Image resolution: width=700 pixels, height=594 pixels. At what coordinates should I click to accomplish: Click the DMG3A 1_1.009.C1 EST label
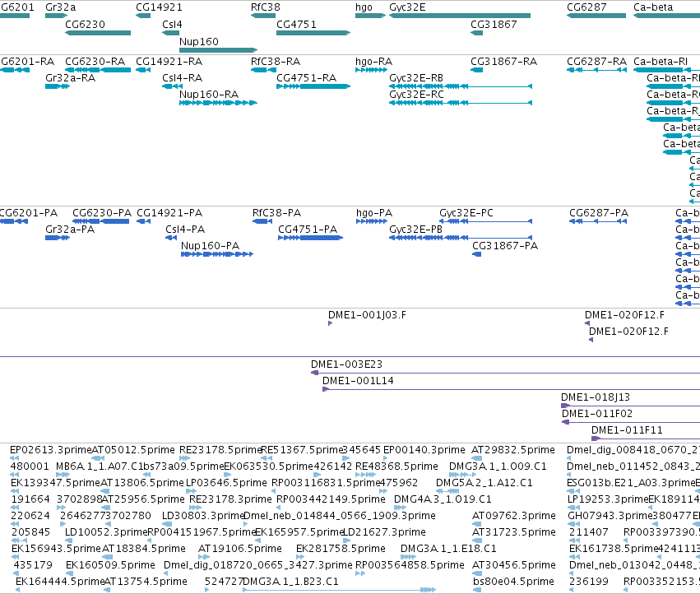click(498, 466)
